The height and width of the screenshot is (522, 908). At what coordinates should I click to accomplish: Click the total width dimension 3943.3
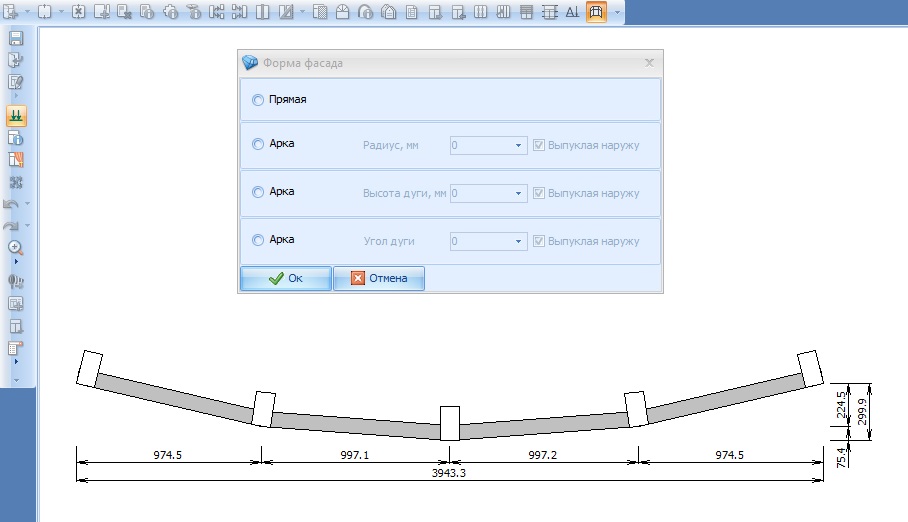(449, 473)
